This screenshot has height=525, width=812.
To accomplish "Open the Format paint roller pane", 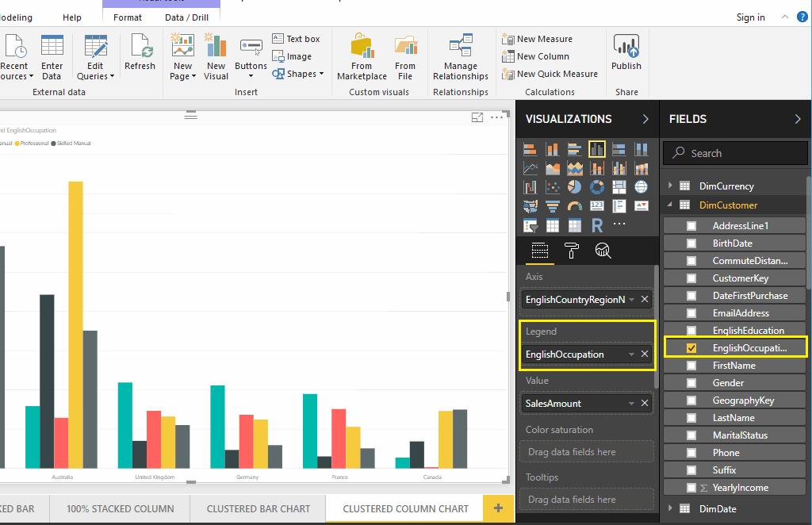I will tap(571, 251).
